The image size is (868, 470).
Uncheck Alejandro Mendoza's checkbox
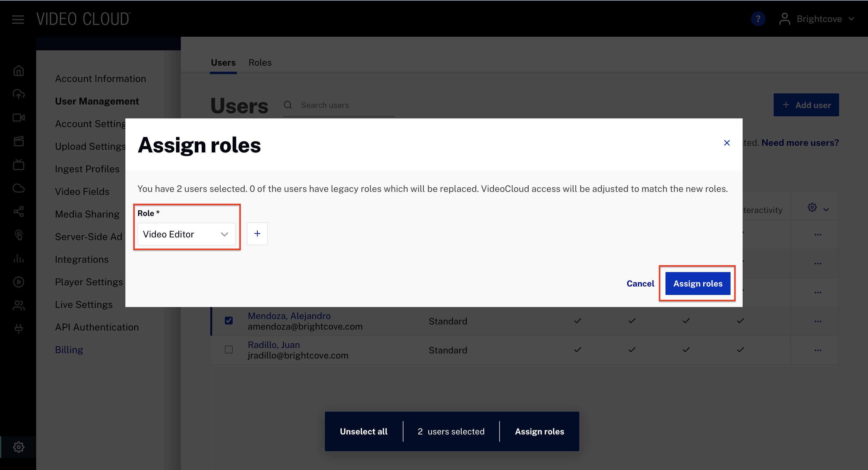[229, 320]
